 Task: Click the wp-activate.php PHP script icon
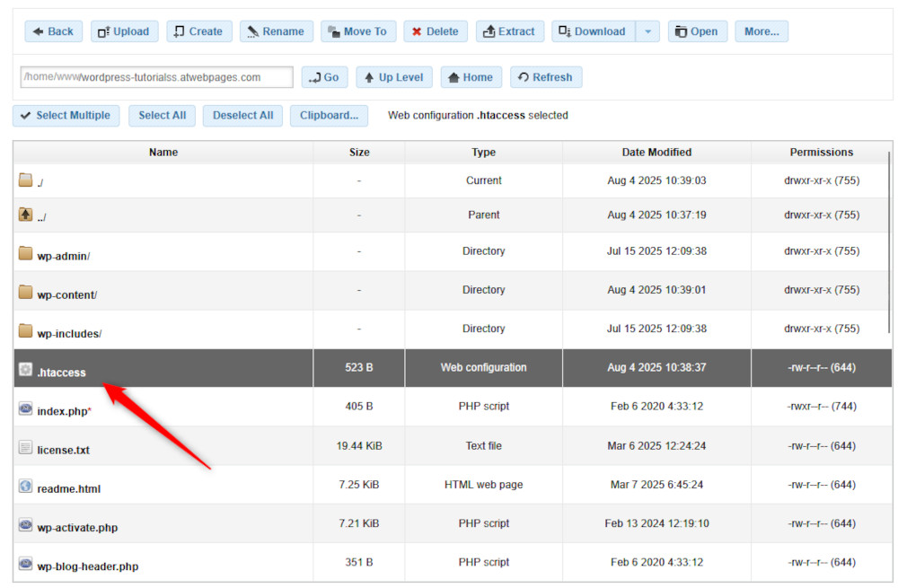click(x=25, y=525)
